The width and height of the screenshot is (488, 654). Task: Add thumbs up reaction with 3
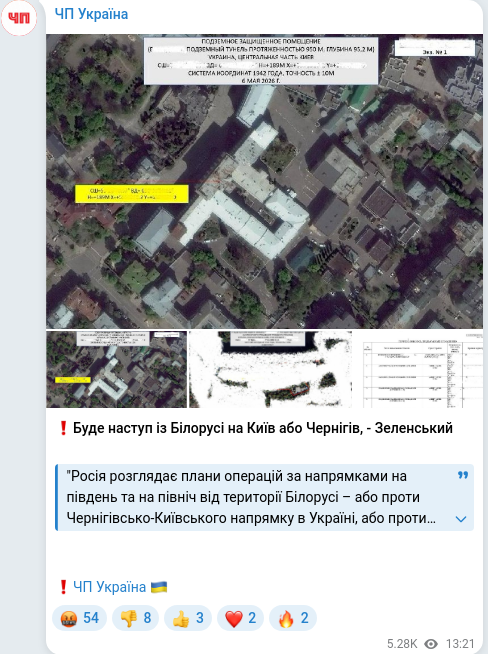coord(188,618)
